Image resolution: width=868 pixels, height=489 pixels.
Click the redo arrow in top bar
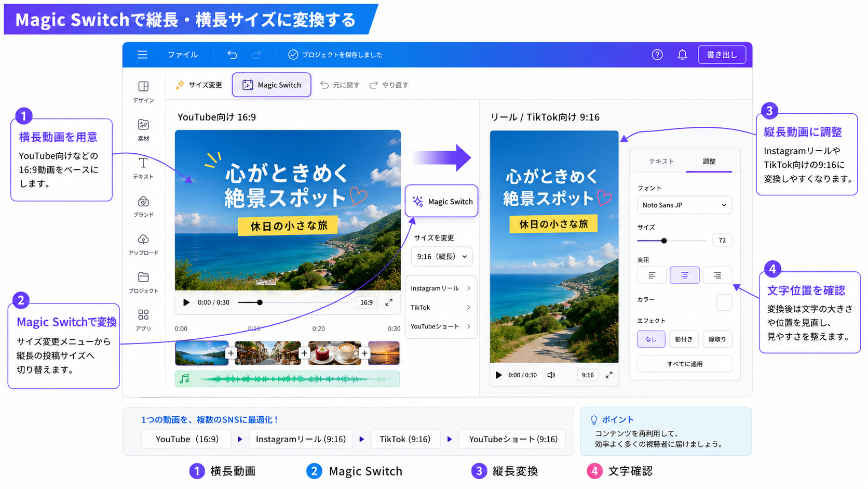tap(256, 55)
